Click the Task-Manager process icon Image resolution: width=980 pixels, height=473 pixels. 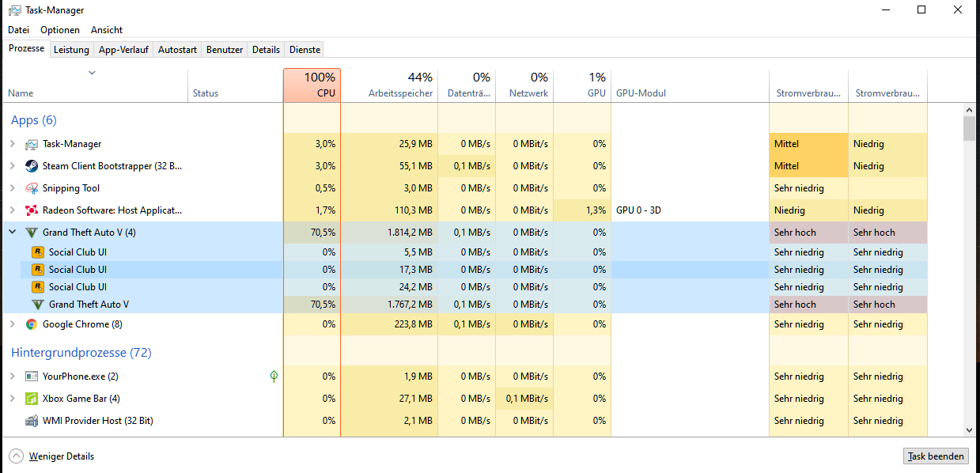click(32, 144)
